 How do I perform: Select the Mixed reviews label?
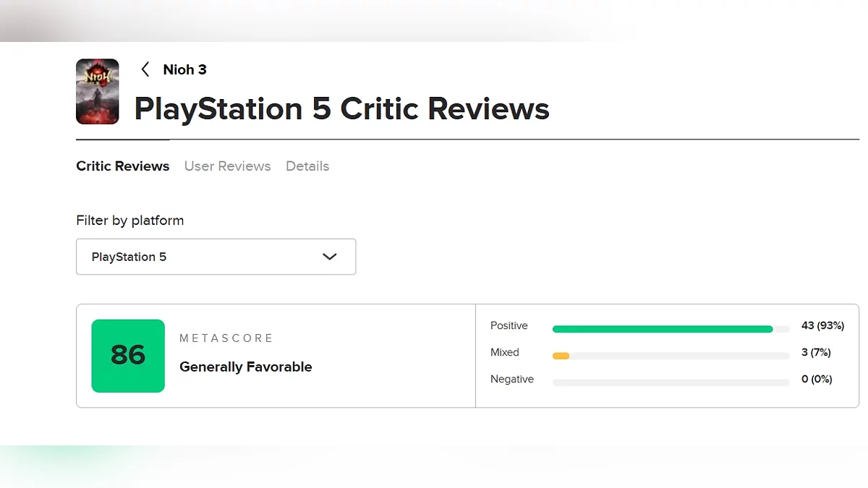(x=505, y=353)
